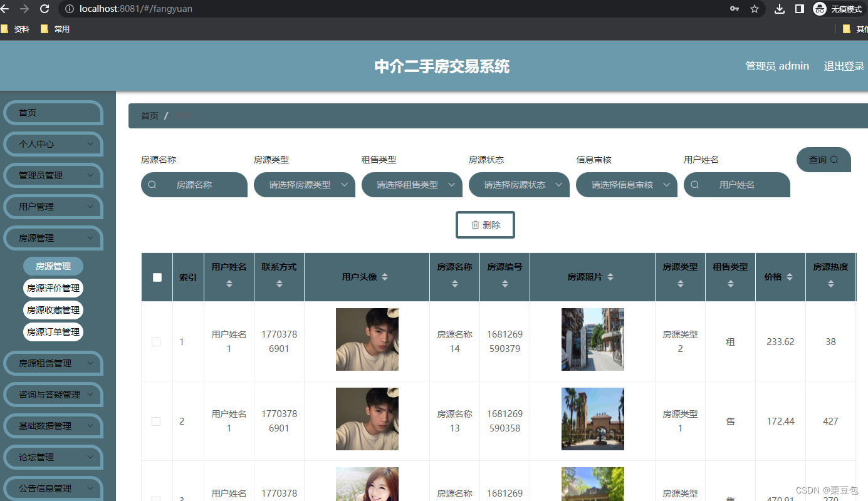Open browser downloads icon
This screenshot has width=868, height=501.
pyautogui.click(x=780, y=9)
